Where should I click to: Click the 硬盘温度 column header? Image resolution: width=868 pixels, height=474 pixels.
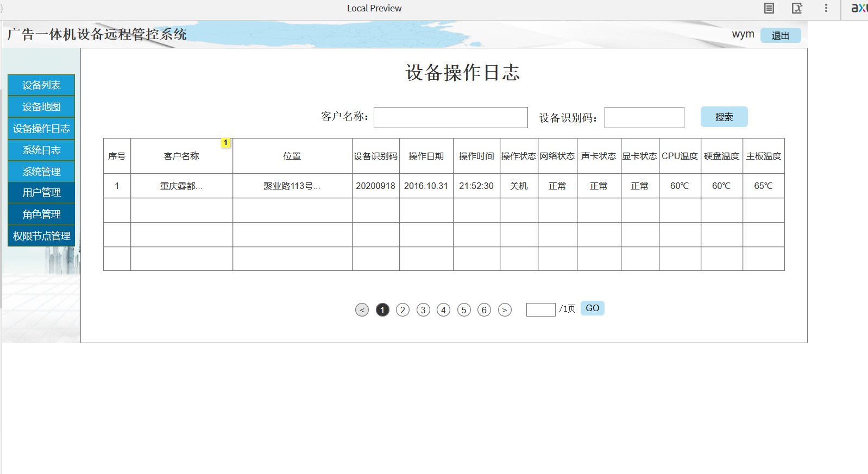[721, 156]
